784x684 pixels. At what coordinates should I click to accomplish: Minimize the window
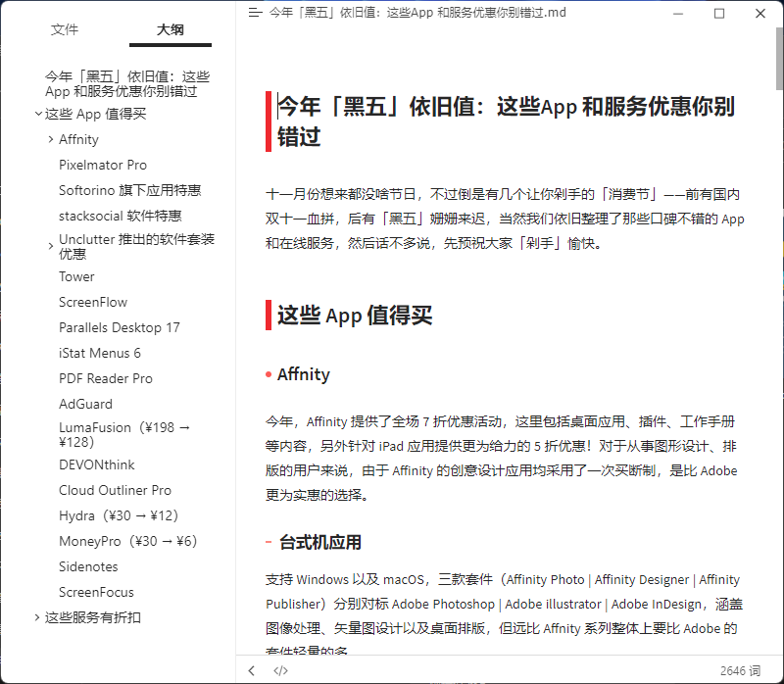(678, 14)
